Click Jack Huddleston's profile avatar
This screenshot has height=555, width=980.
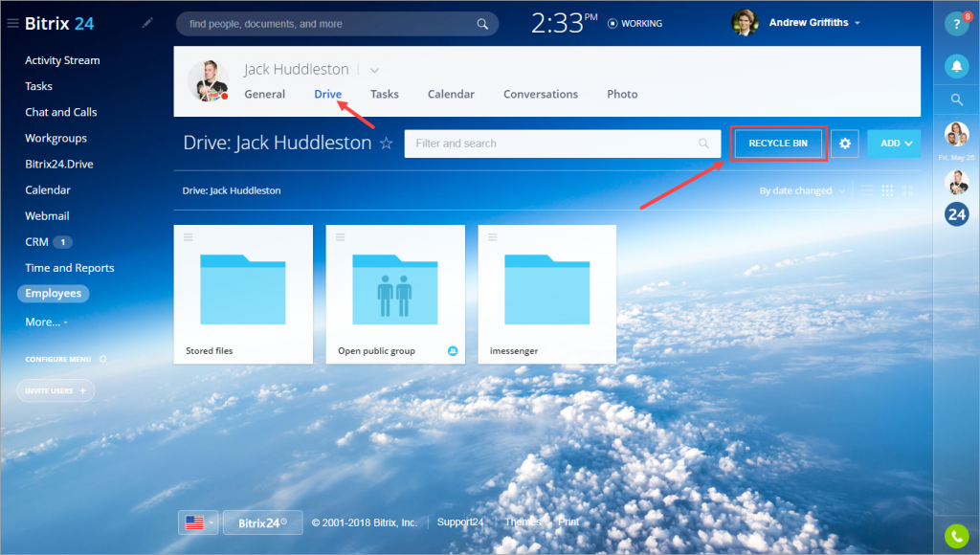pos(208,80)
